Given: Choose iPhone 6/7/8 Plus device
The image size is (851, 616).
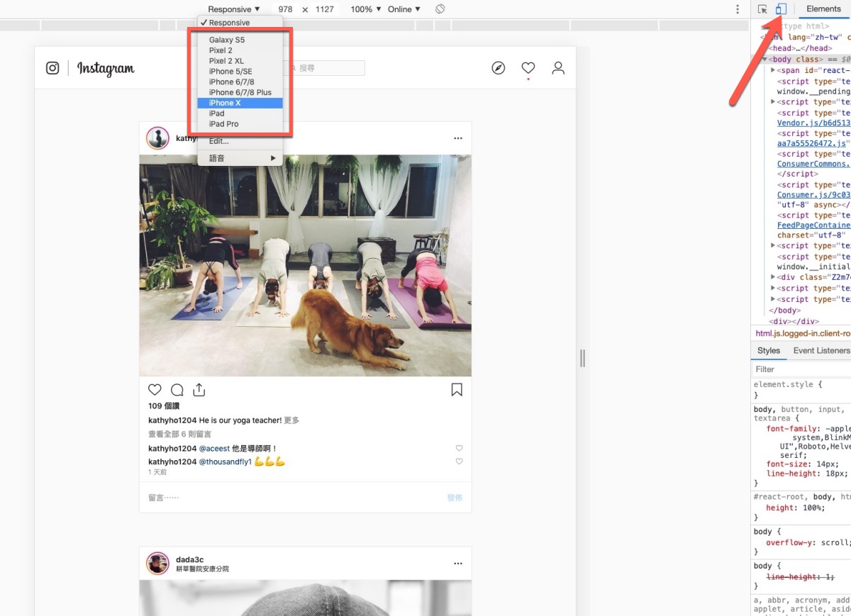Looking at the screenshot, I should point(240,92).
